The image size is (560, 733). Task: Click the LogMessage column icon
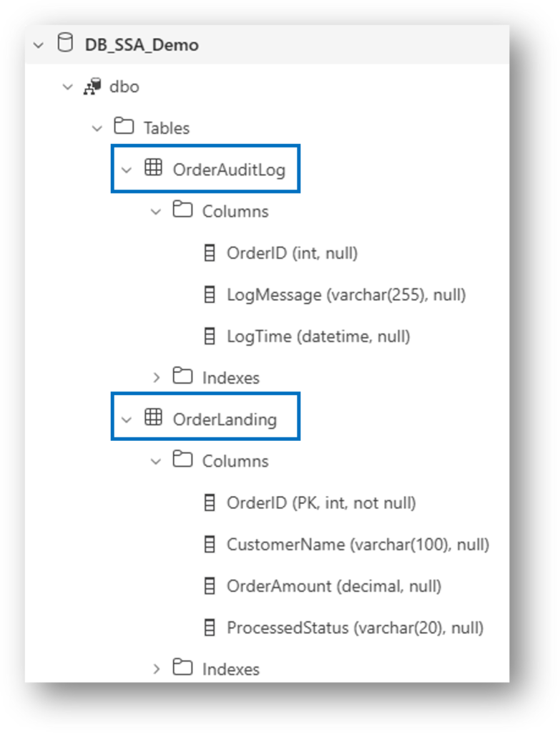pos(210,294)
